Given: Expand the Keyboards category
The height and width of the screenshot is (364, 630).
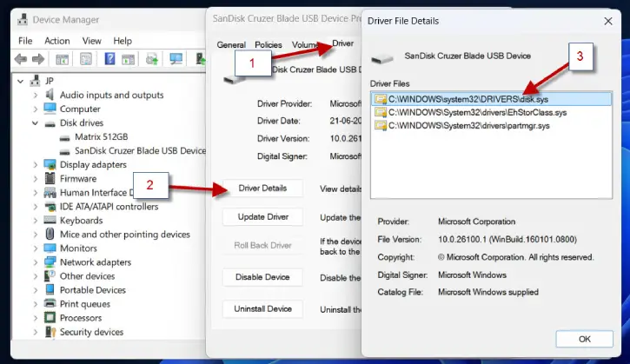Looking at the screenshot, I should [x=36, y=221].
